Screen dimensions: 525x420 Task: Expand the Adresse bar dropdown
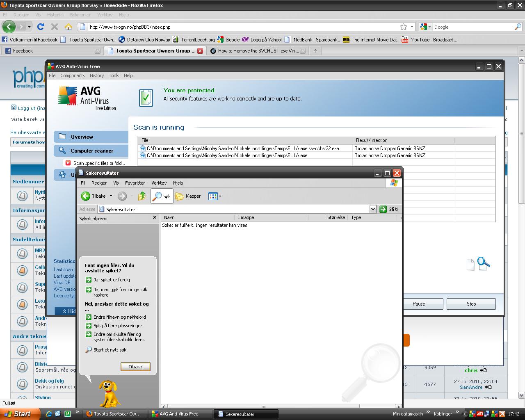coord(372,209)
